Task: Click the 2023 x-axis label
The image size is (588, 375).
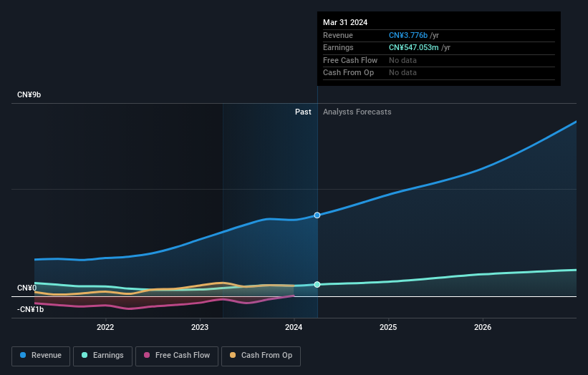Action: coord(200,327)
